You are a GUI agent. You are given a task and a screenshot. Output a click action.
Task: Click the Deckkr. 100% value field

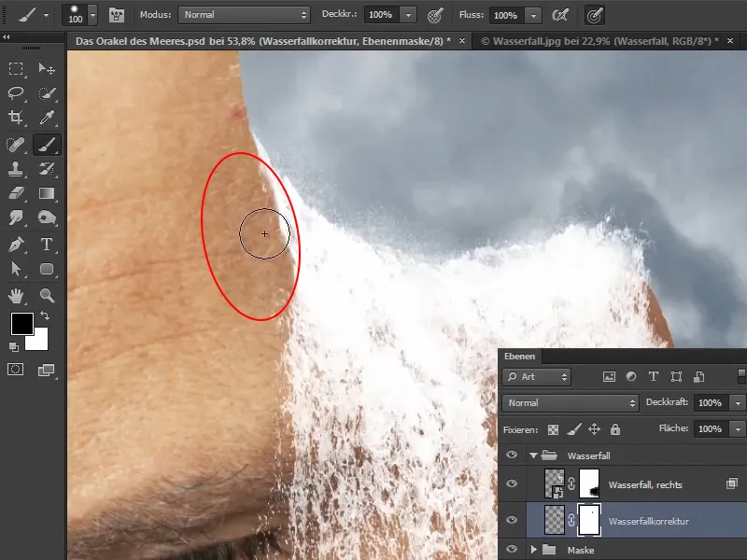tap(382, 15)
